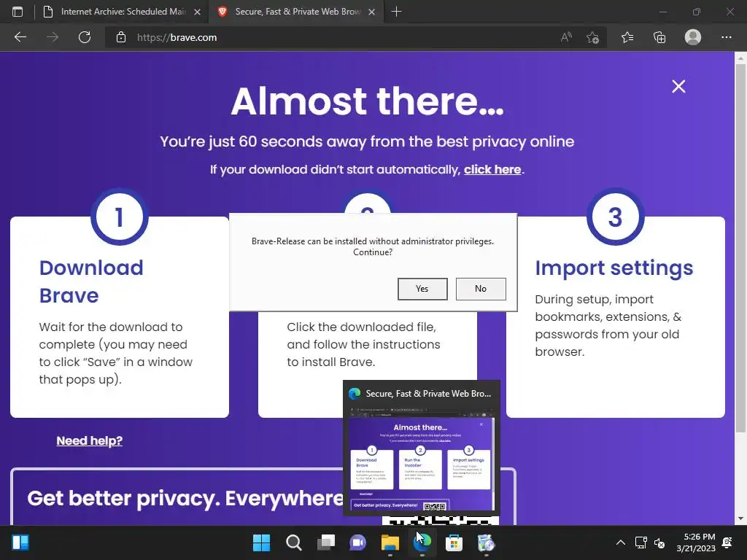Open the Favorites list
The height and width of the screenshot is (560, 747).
point(627,37)
